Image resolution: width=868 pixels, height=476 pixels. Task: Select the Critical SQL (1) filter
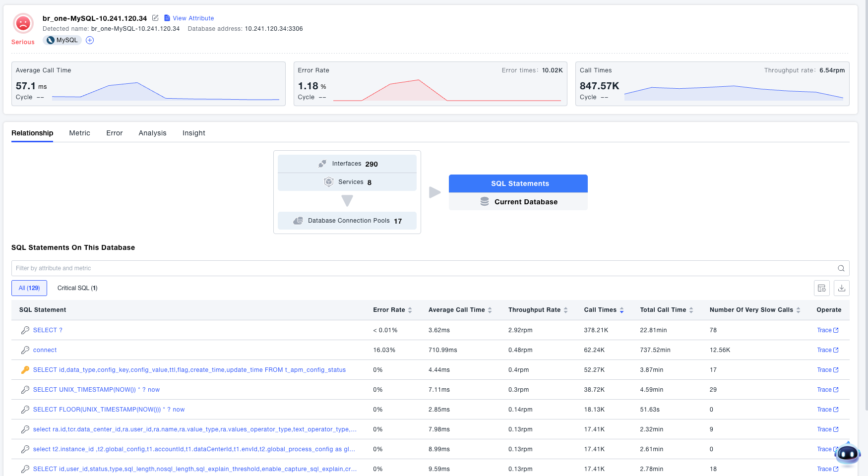pyautogui.click(x=77, y=288)
